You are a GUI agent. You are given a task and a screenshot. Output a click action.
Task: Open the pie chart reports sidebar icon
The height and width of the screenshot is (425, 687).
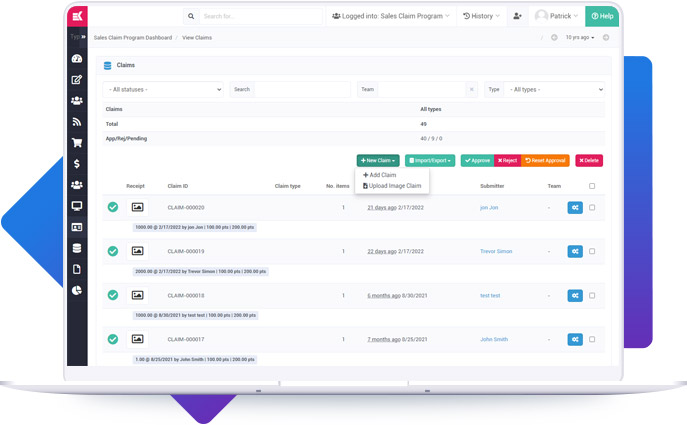(x=77, y=290)
